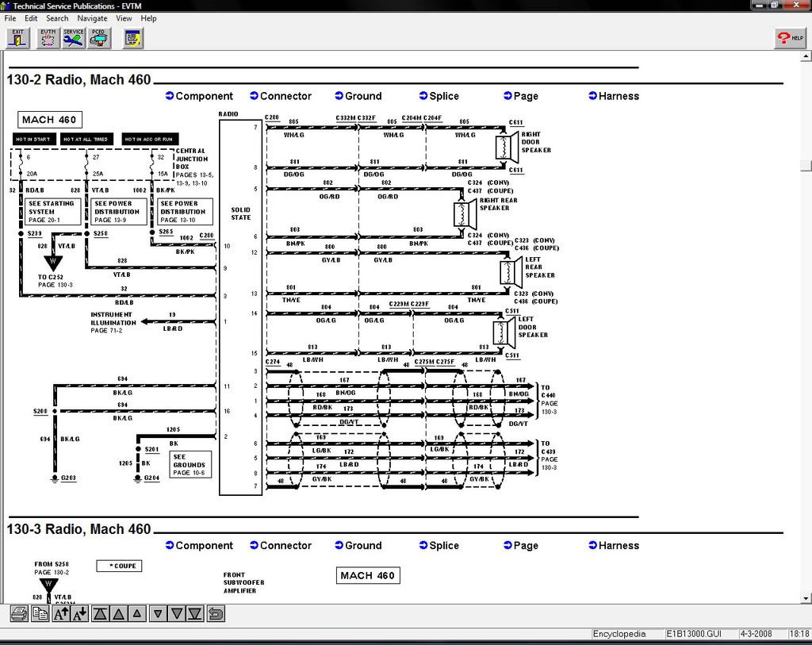Click the vertical scrollbar thumb
Viewport: 812px width, 645px height.
click(x=806, y=166)
